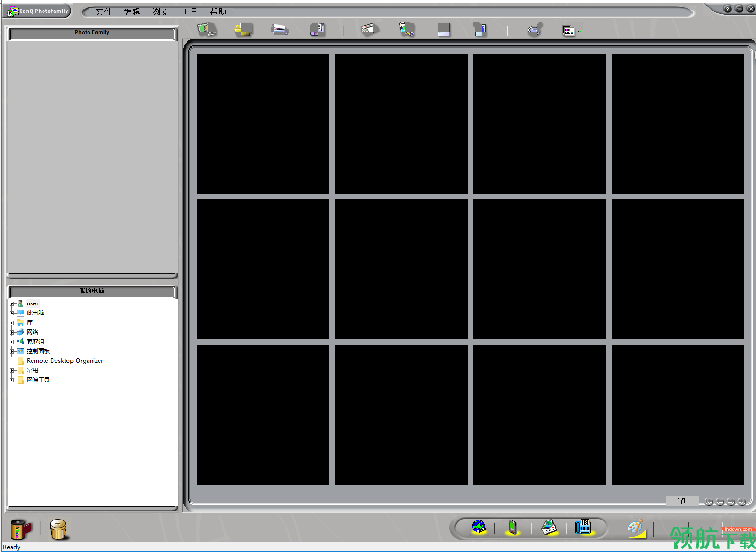Click the floppy disk save icon
Image resolution: width=756 pixels, height=552 pixels.
317,30
